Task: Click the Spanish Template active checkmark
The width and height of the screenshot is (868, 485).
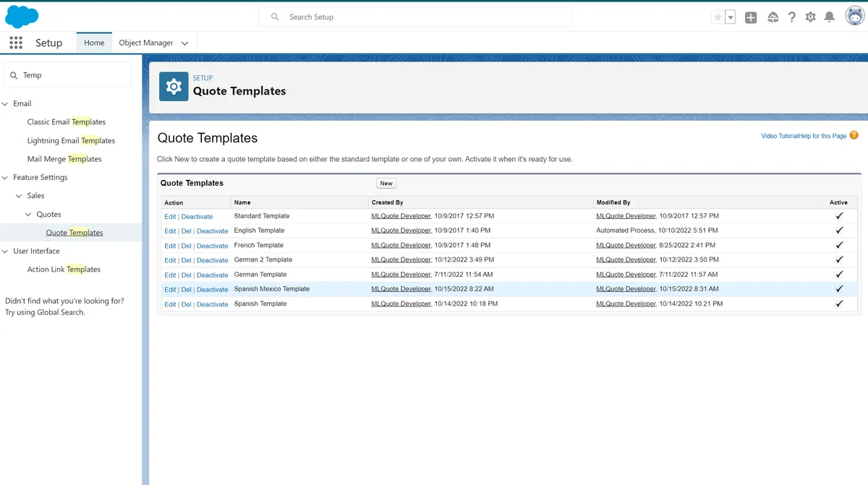Action: (839, 304)
